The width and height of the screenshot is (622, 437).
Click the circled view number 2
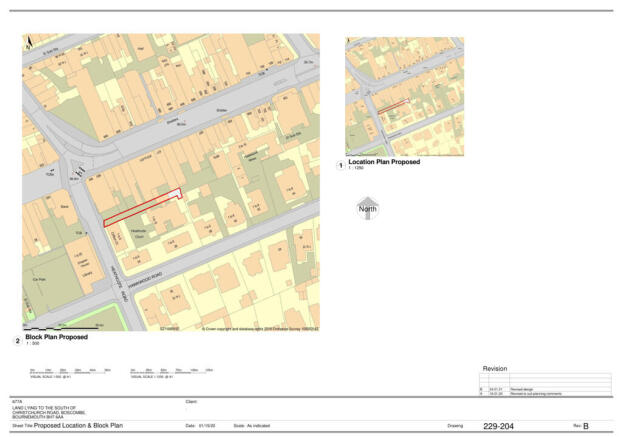tap(17, 341)
